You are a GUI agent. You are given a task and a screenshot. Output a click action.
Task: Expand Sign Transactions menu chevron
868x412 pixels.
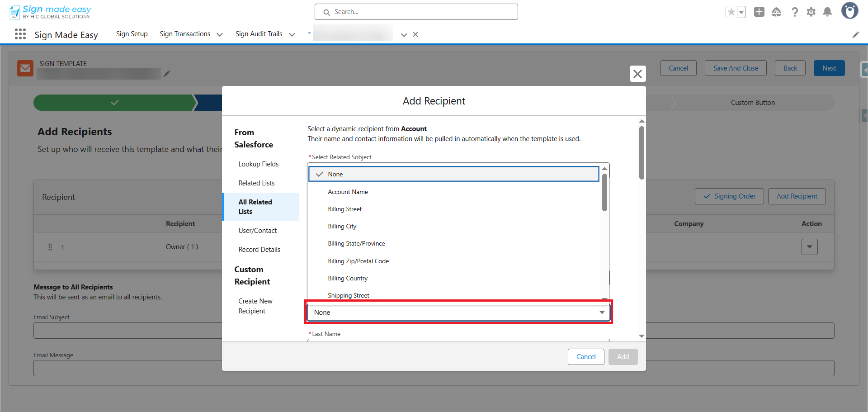click(220, 34)
